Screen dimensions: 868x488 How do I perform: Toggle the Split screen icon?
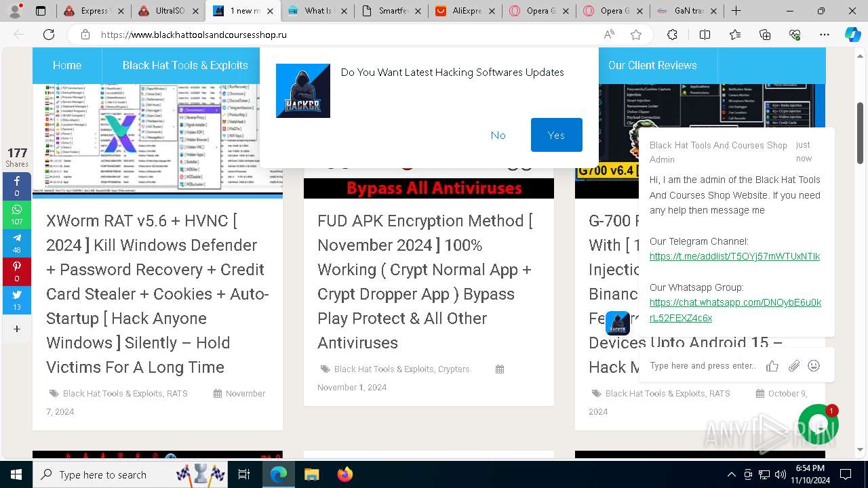(x=705, y=35)
